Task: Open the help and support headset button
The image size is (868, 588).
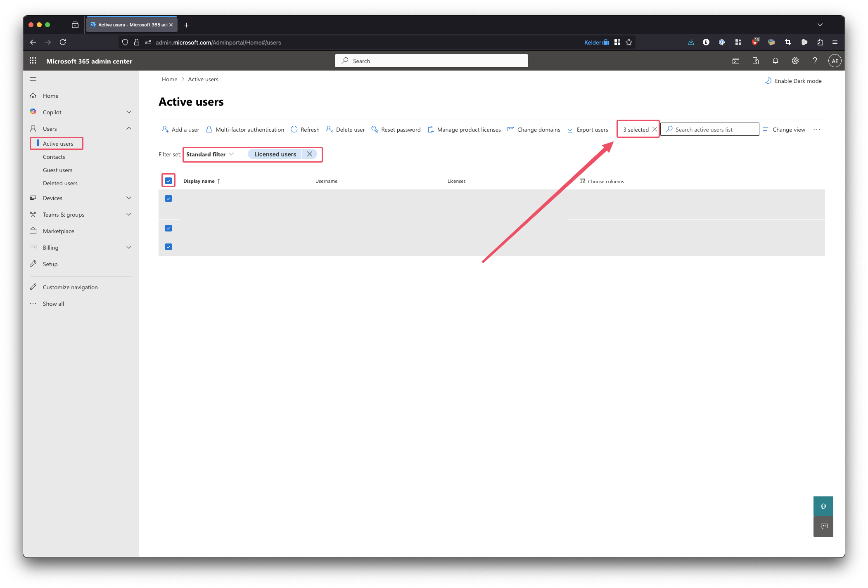Action: [823, 506]
